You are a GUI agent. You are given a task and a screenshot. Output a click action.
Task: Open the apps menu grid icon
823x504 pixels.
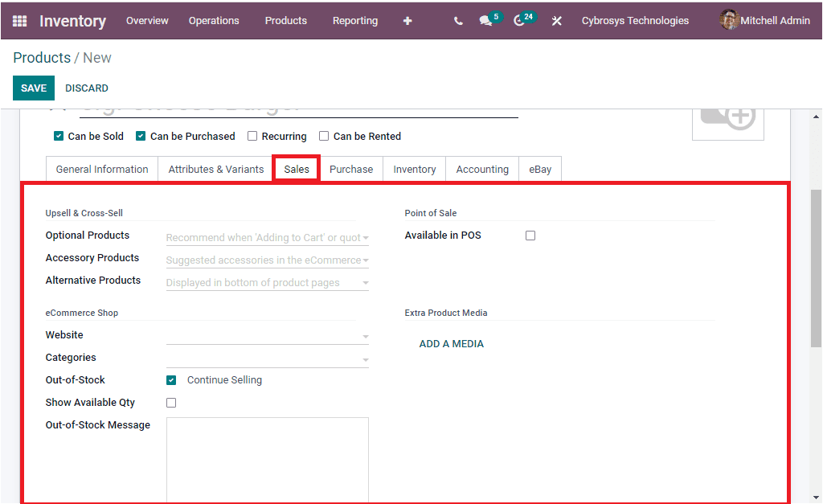[x=19, y=20]
